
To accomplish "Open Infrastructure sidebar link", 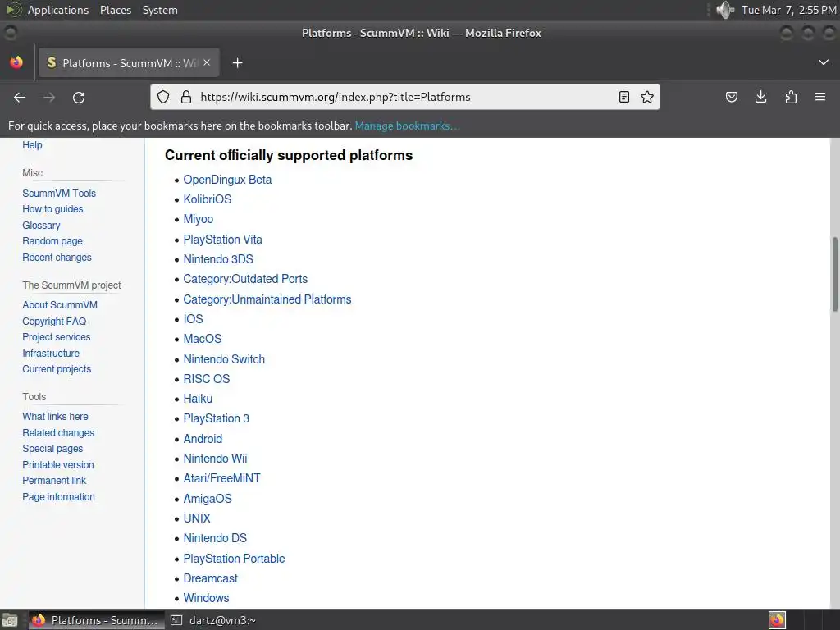I will [51, 354].
